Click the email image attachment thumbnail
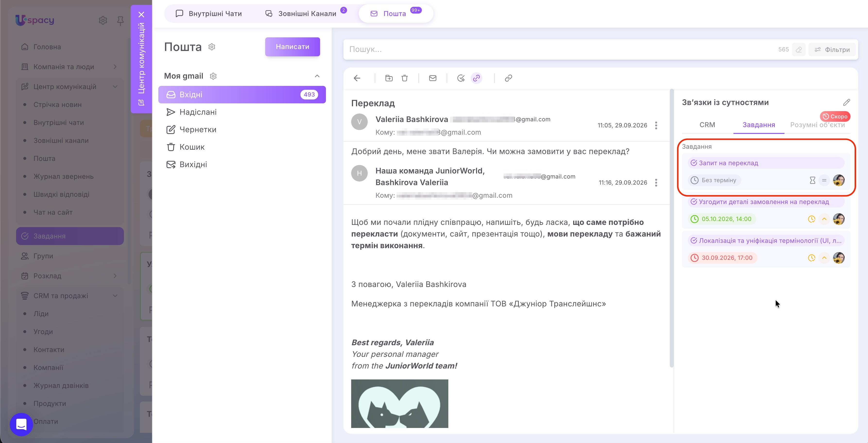Viewport: 868px width, 443px height. coord(400,404)
